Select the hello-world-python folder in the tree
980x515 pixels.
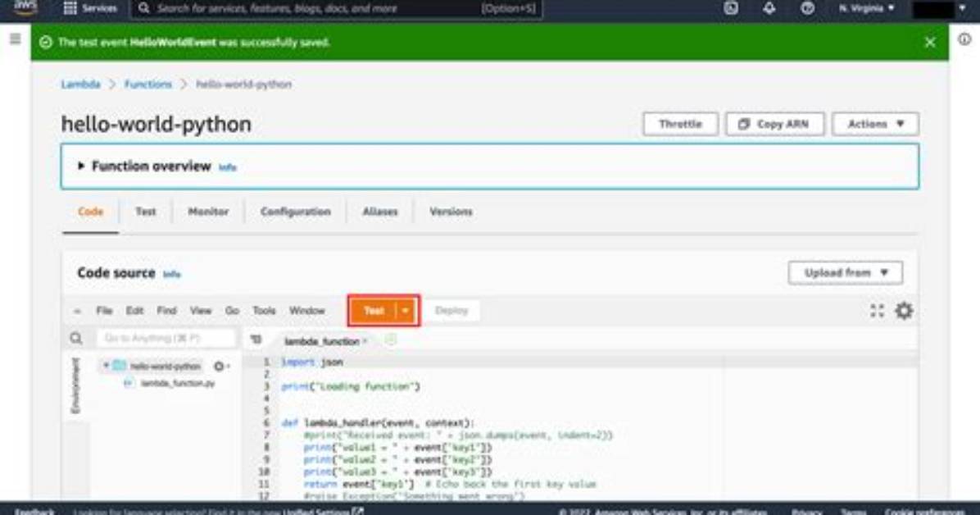click(x=165, y=366)
